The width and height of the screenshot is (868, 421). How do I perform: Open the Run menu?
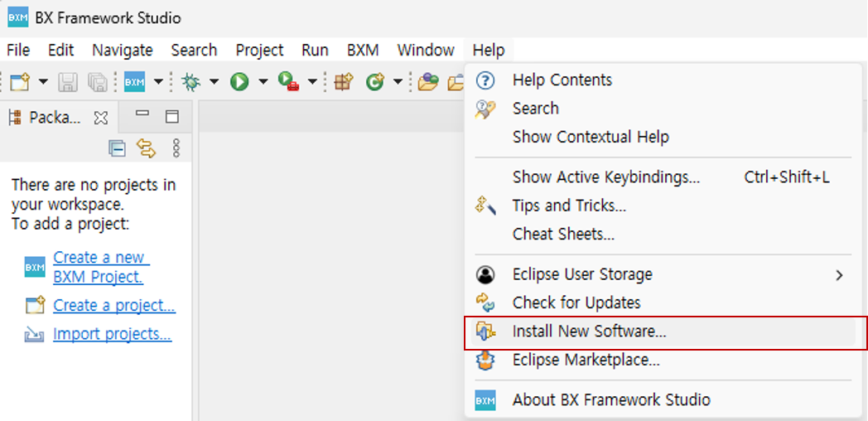coord(315,51)
